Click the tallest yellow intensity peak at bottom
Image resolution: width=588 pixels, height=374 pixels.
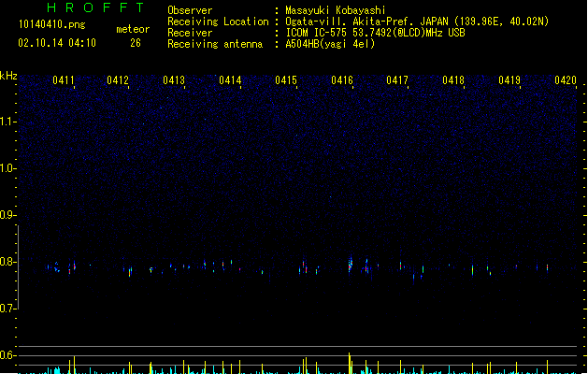pyautogui.click(x=350, y=363)
